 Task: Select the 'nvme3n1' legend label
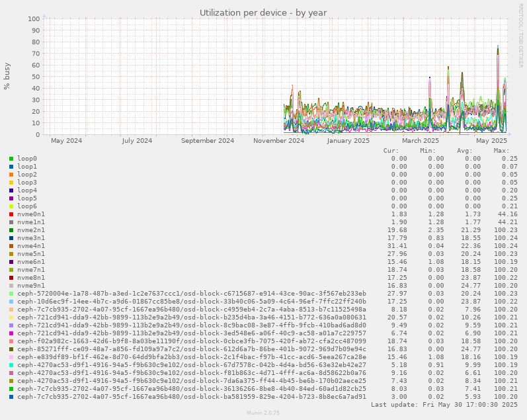pos(31,238)
